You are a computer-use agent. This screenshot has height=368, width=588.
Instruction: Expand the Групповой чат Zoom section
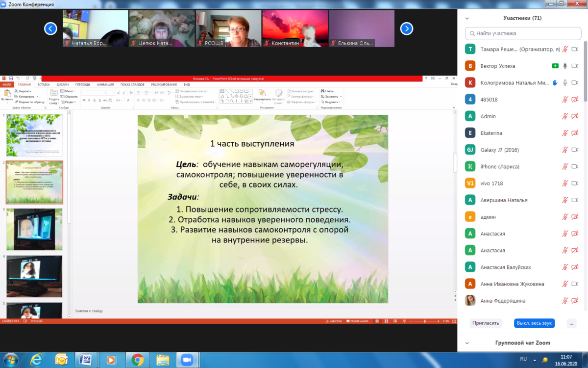(467, 343)
